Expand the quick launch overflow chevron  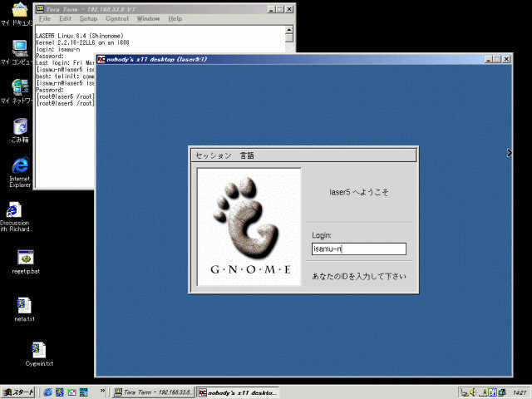tap(102, 392)
